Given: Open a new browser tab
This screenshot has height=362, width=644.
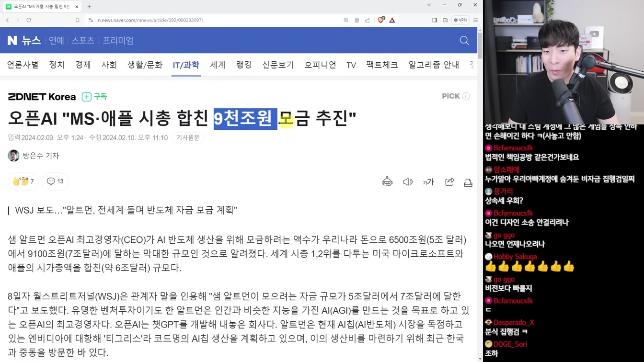Looking at the screenshot, I should coord(89,7).
